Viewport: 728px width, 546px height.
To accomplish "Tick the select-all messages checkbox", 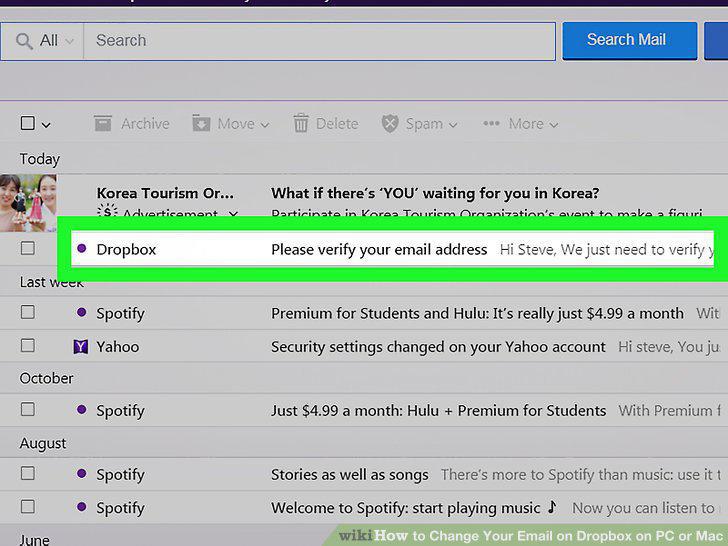I will [28, 123].
